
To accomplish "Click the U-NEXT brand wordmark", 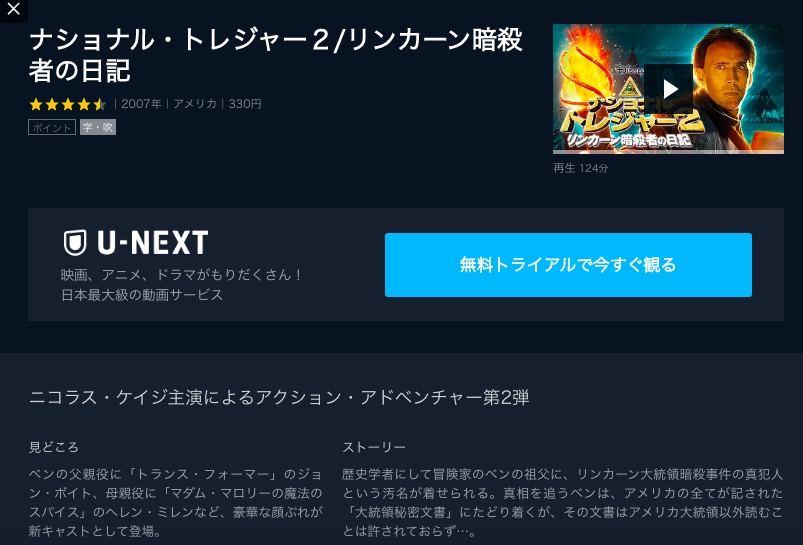I will (153, 243).
